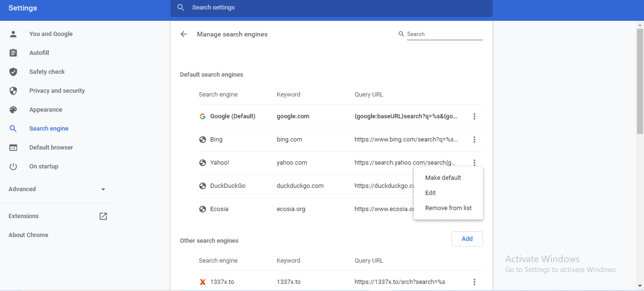Click the Safety check shield icon
644x291 pixels.
coord(13,72)
